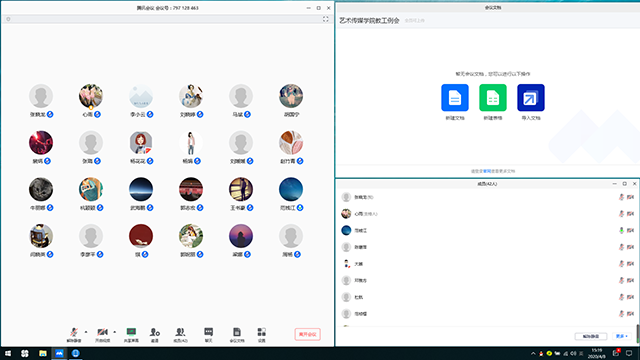Viewport: 640px width, 360px height.
Task: Click 胡国宁's avatar in the participant grid
Action: pyautogui.click(x=291, y=96)
